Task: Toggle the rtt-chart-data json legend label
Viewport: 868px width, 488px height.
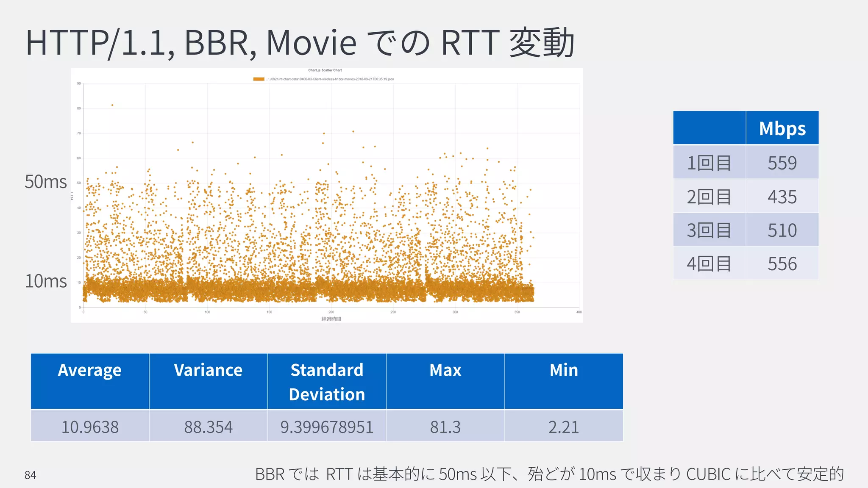Action: (x=330, y=79)
